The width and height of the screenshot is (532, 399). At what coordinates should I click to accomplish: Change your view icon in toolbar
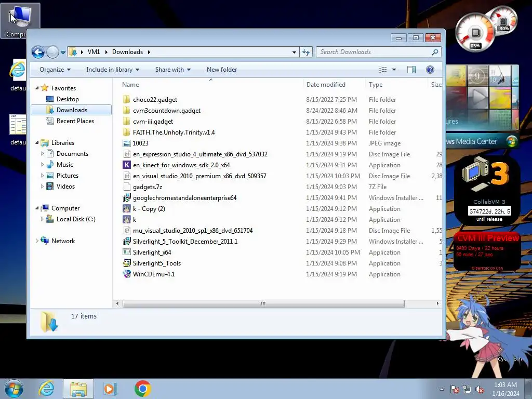(383, 70)
